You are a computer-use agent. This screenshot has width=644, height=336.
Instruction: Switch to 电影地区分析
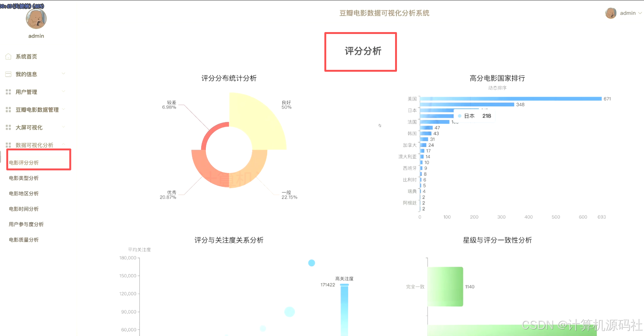[24, 193]
